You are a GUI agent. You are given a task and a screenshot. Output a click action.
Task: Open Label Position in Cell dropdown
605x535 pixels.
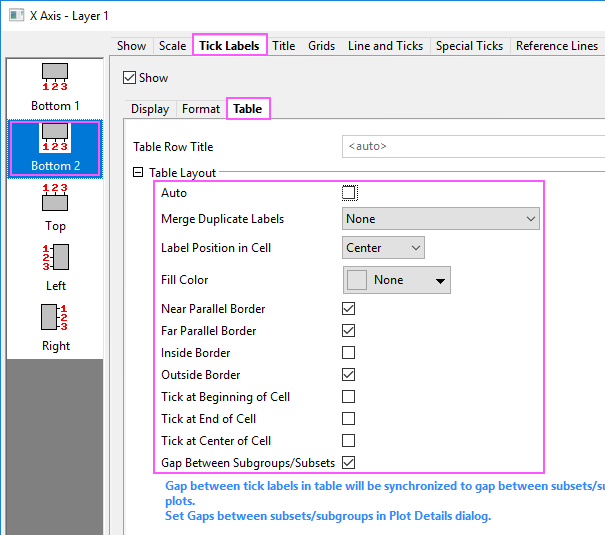pyautogui.click(x=383, y=248)
